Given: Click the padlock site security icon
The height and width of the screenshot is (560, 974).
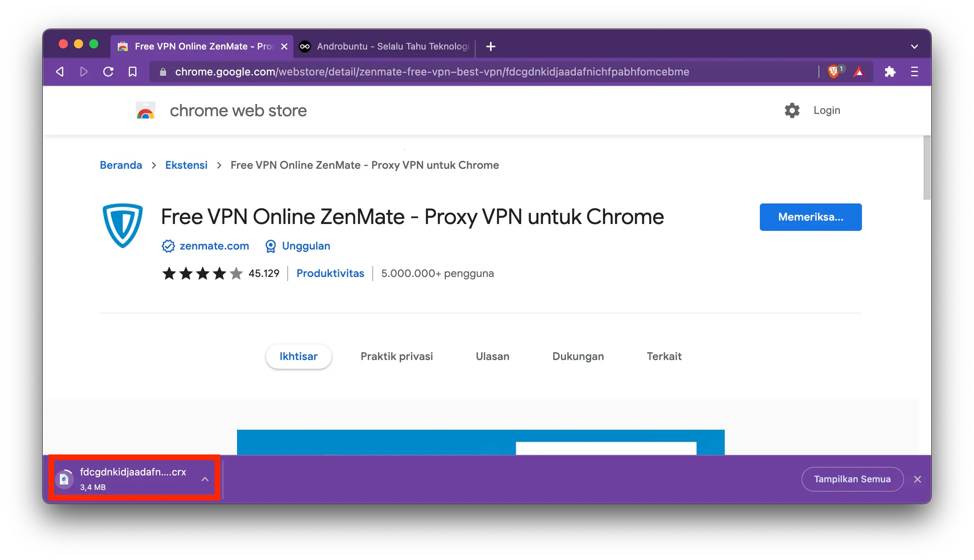Looking at the screenshot, I should 162,72.
